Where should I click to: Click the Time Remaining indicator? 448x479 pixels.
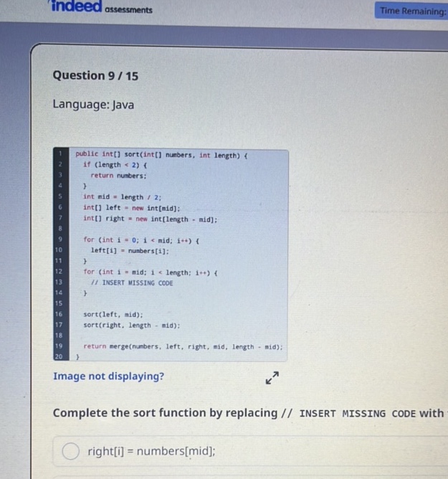click(x=410, y=10)
